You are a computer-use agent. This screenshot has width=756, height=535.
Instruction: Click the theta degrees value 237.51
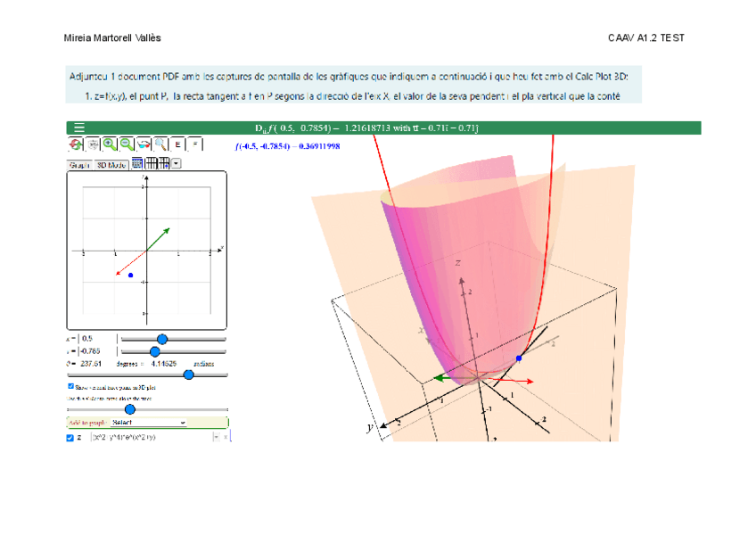point(91,364)
